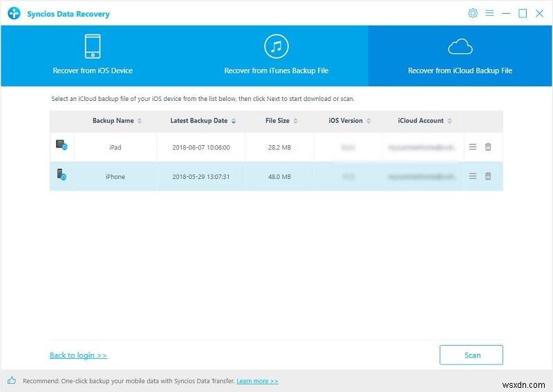Sort by iOS Version column arrow

point(368,121)
